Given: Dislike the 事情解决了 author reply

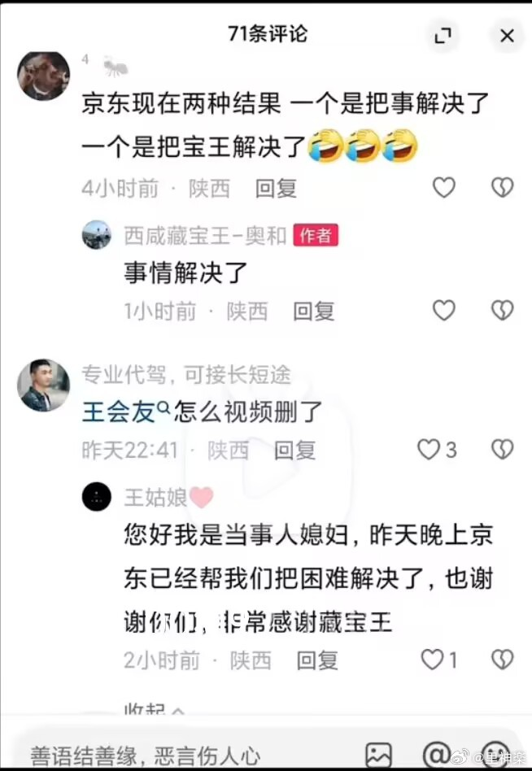Looking at the screenshot, I should pos(503,310).
